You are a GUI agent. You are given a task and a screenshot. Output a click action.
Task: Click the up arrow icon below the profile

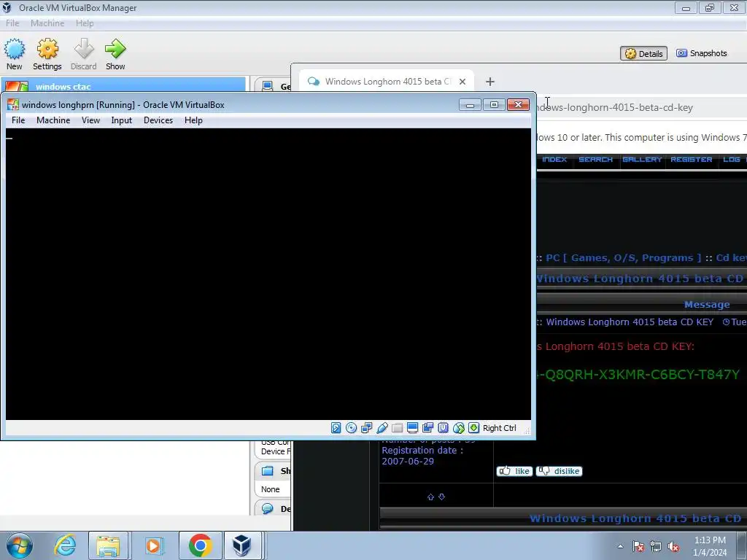click(x=430, y=497)
